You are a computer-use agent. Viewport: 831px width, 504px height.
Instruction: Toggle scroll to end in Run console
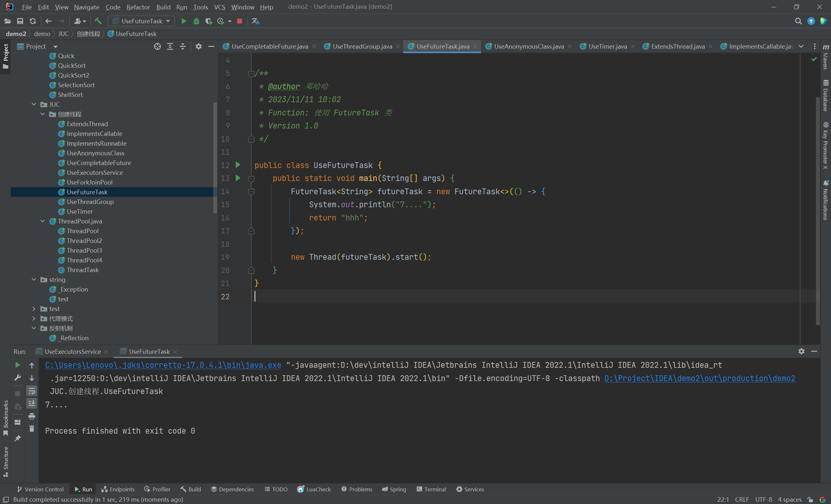pos(32,403)
